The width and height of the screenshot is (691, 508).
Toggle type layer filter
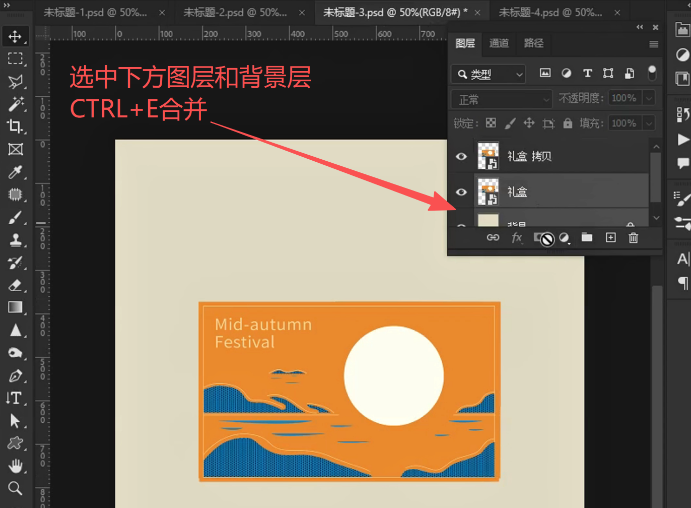587,73
